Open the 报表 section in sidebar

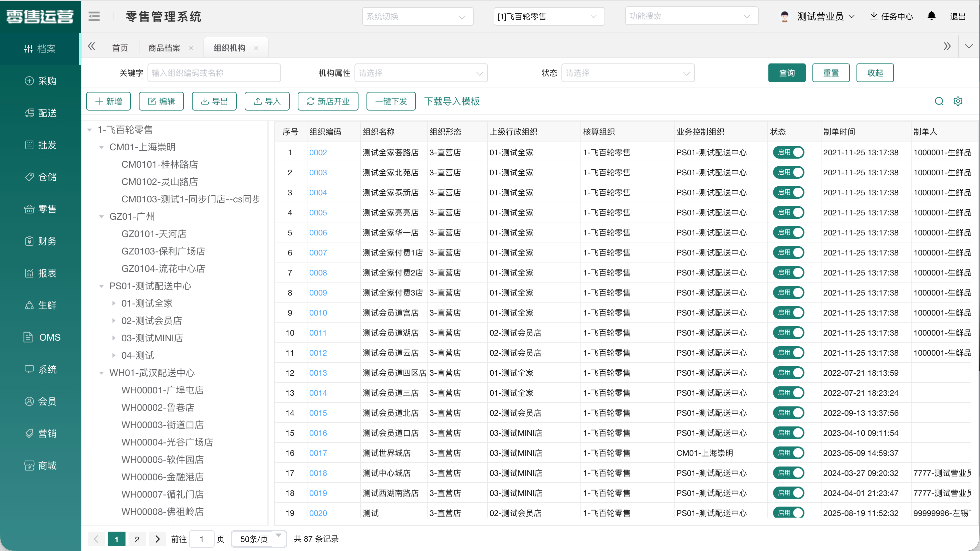pos(40,273)
